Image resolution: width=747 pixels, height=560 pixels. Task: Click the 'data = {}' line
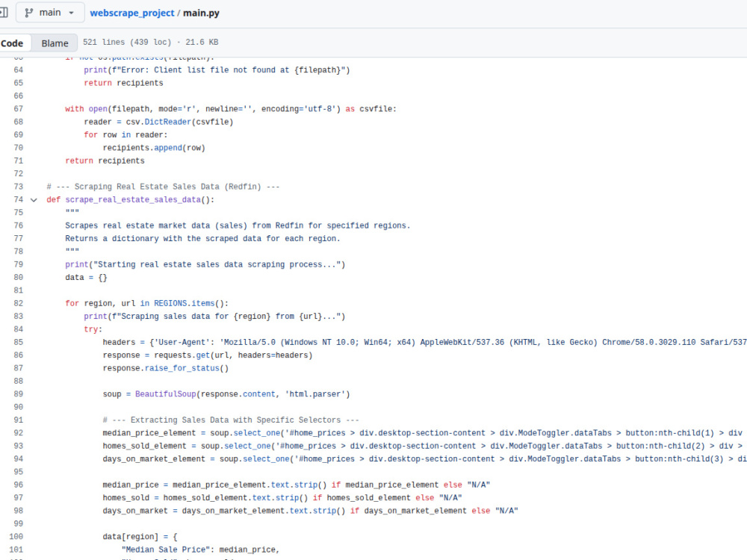click(x=86, y=278)
